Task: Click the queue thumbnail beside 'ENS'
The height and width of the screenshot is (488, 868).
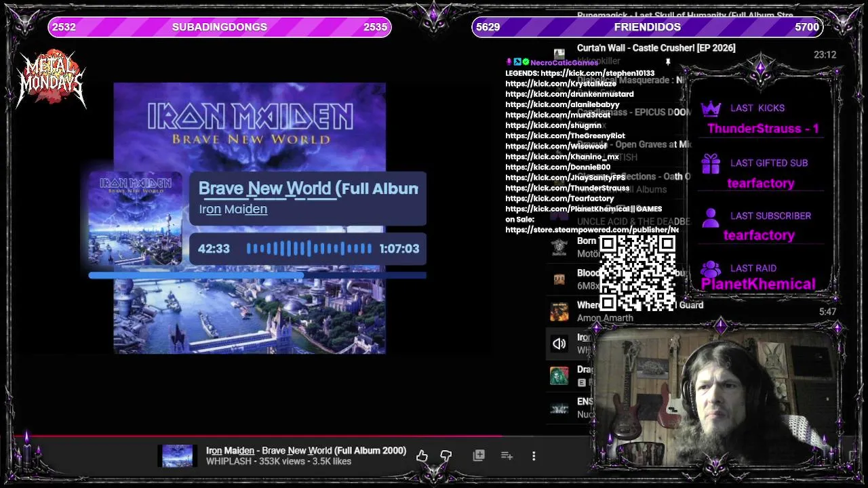Action: [559, 408]
